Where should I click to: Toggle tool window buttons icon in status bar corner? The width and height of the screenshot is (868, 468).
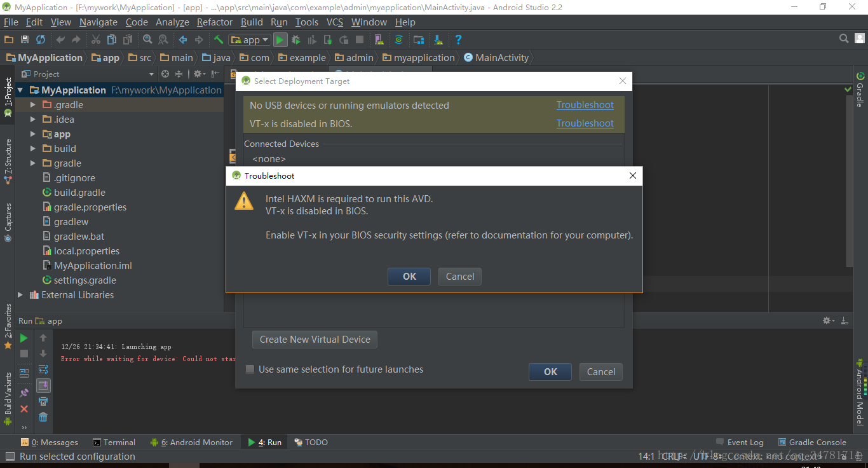tap(10, 456)
